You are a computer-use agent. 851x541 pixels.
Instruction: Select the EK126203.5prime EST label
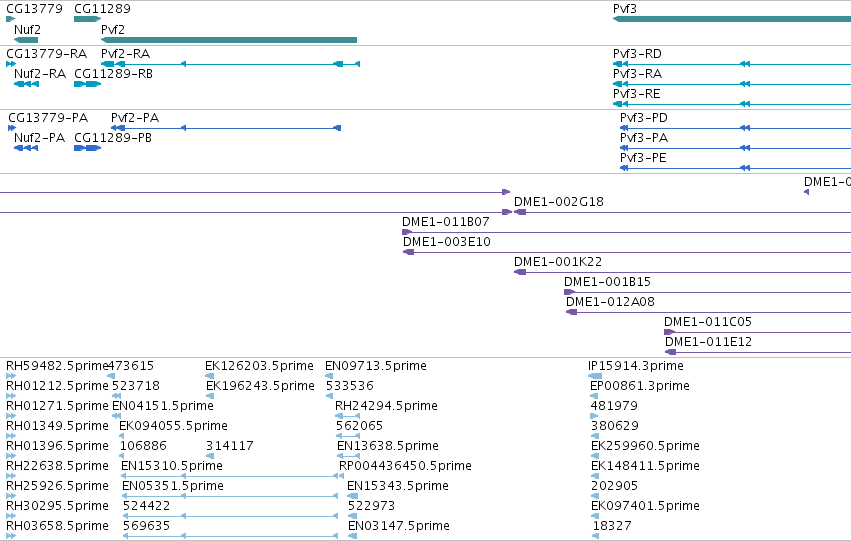tap(259, 366)
